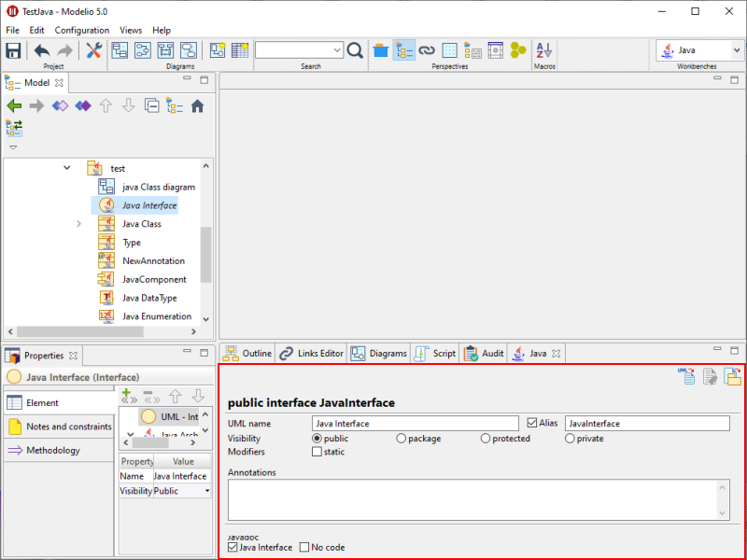Open the Search combo box dropdown
Image resolution: width=747 pixels, height=560 pixels.
click(337, 50)
